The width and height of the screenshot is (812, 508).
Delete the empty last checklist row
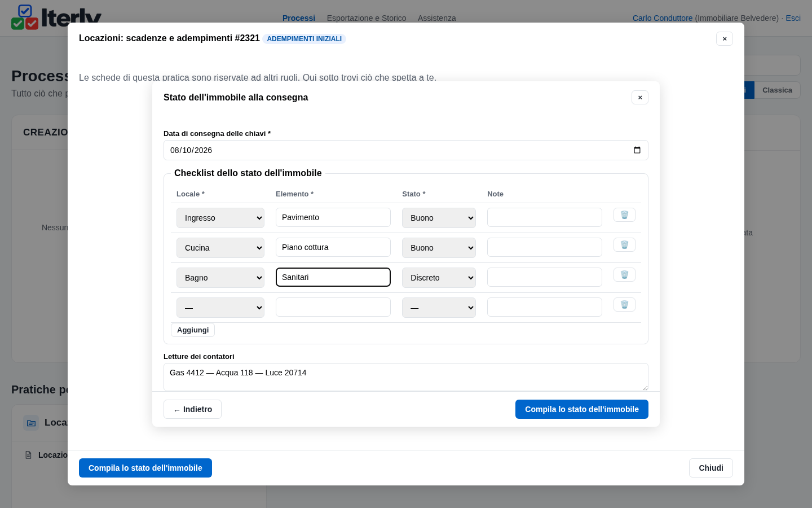click(x=624, y=305)
